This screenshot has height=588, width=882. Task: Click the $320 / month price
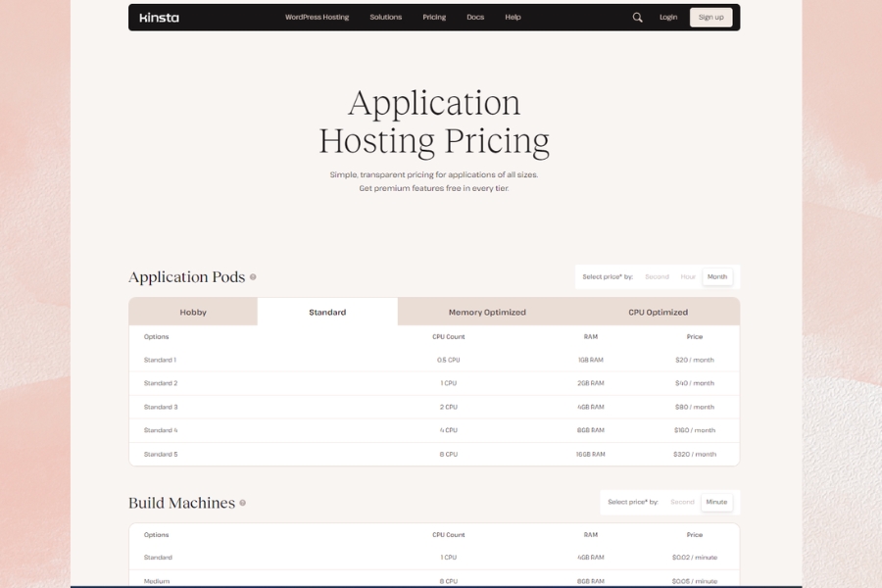695,454
